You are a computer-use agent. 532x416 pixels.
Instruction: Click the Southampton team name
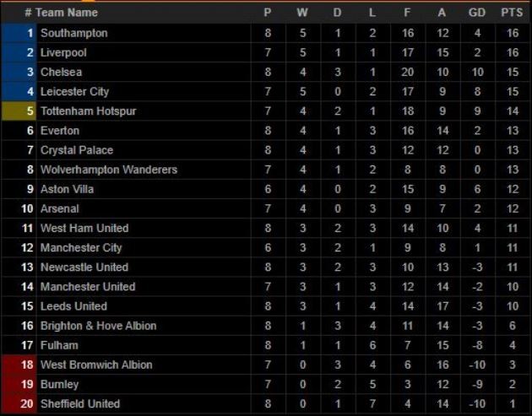[x=74, y=33]
